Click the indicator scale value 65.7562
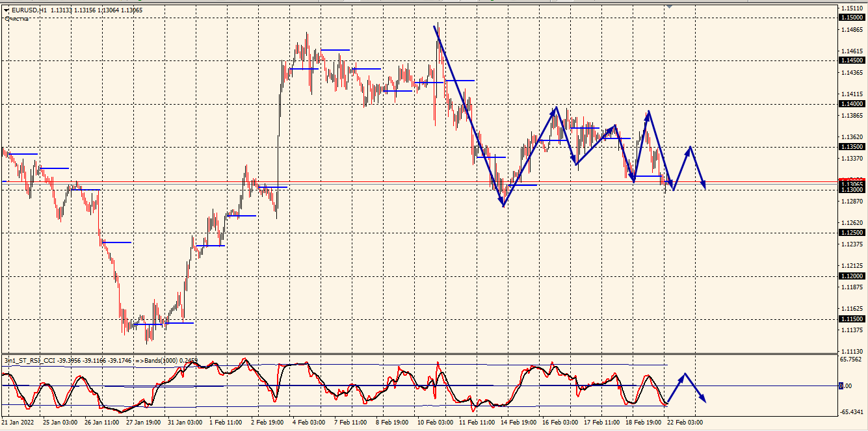Viewport: 868px width, 431px height. point(853,359)
